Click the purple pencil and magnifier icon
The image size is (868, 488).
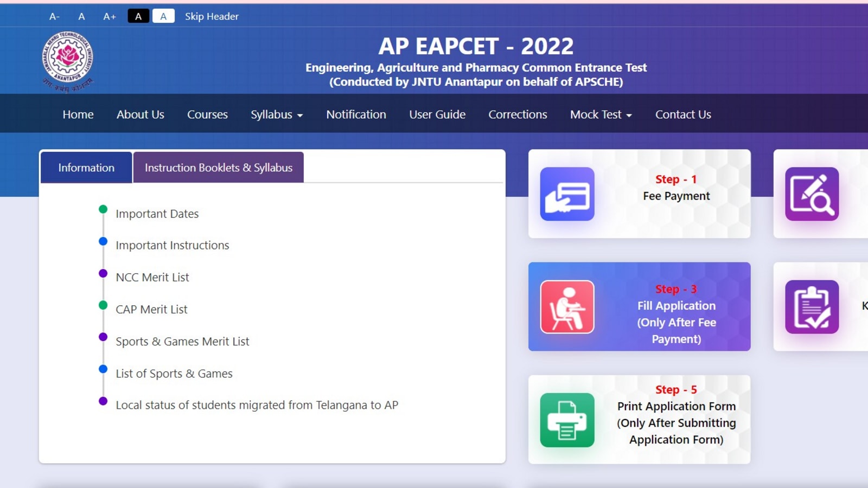pyautogui.click(x=812, y=194)
